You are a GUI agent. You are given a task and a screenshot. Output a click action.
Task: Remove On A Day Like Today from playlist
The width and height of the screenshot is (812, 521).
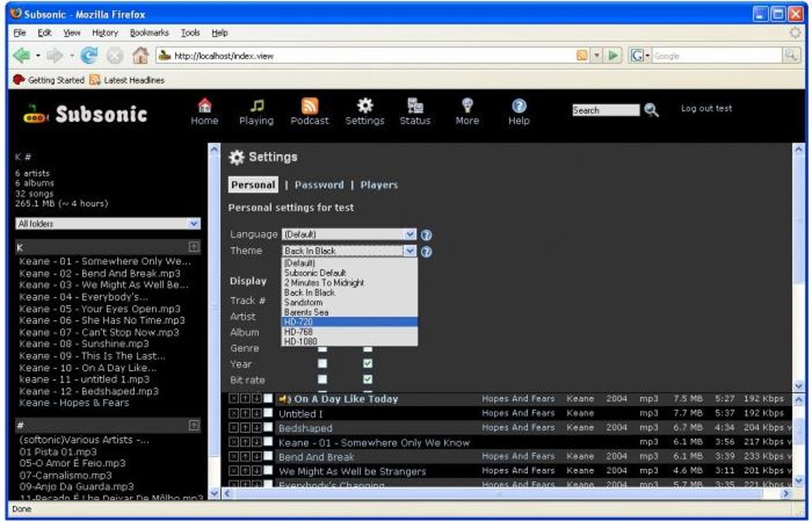233,398
